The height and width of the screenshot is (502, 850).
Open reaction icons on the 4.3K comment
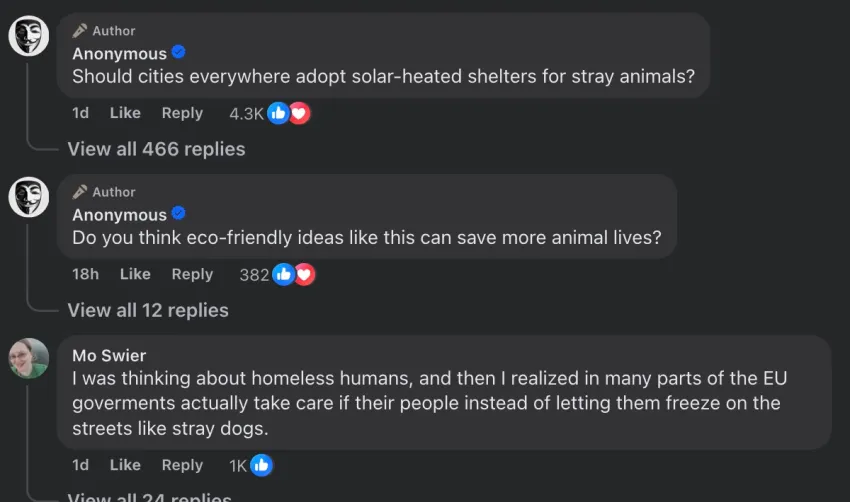[289, 113]
